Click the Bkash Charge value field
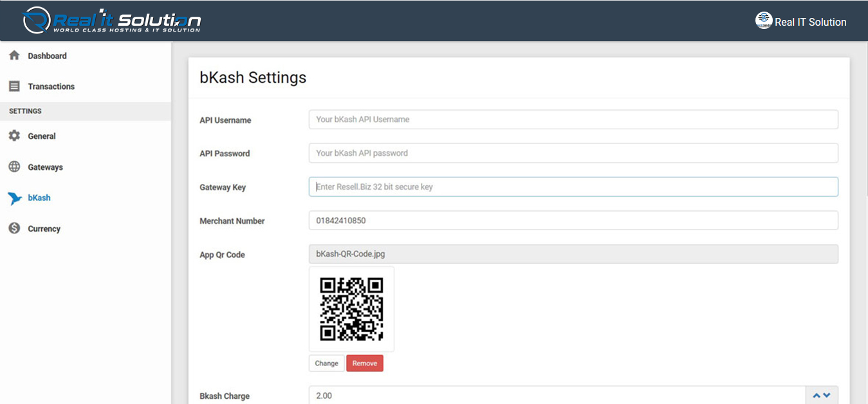868x404 pixels. [x=557, y=396]
